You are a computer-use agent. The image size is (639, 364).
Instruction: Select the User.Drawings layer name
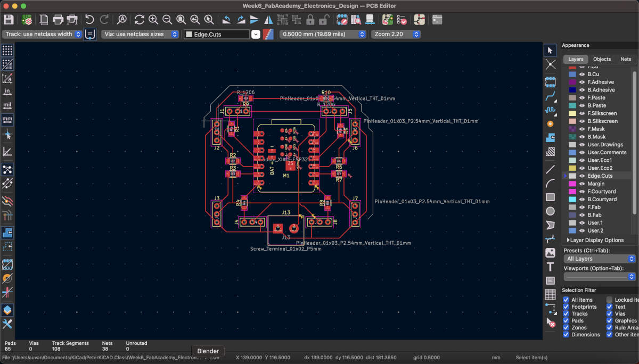605,145
